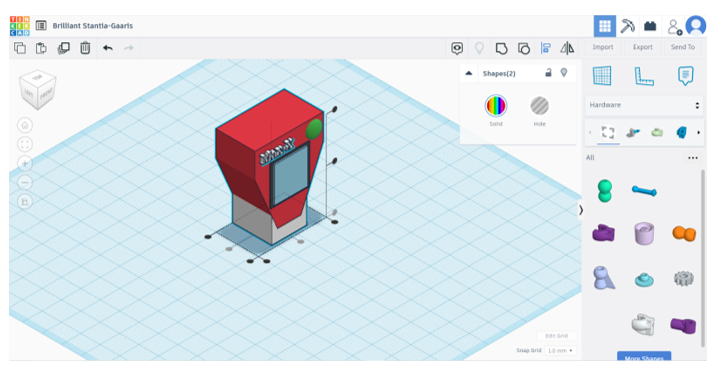The height and width of the screenshot is (377, 718).
Task: Pick the lavender cylinder cup shape
Action: (x=644, y=234)
